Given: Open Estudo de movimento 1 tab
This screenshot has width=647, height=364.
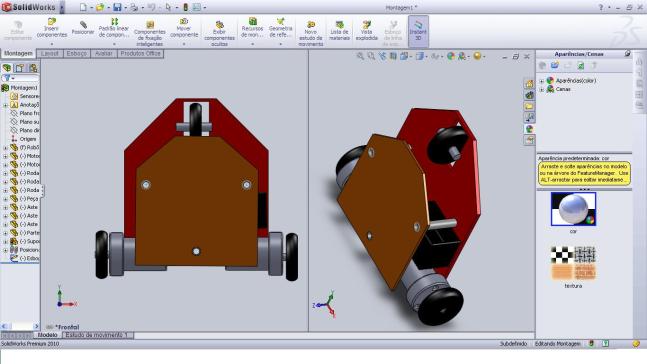Looking at the screenshot, I should [98, 335].
